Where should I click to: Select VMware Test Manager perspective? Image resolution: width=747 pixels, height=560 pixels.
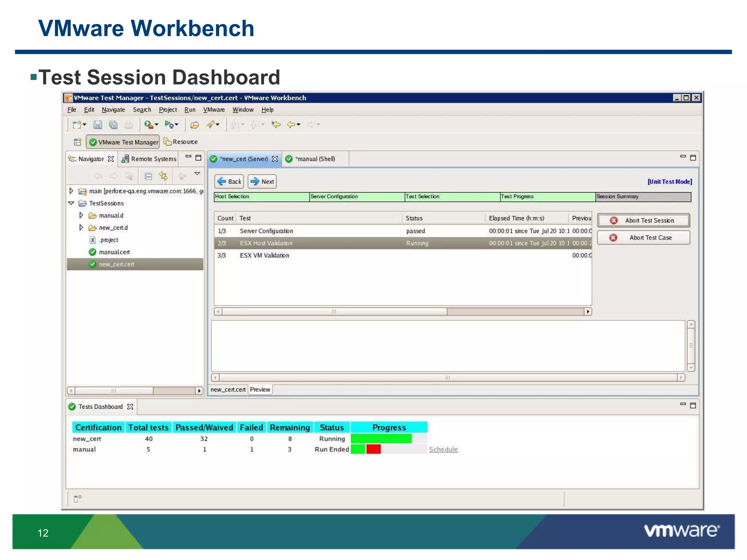(x=123, y=142)
